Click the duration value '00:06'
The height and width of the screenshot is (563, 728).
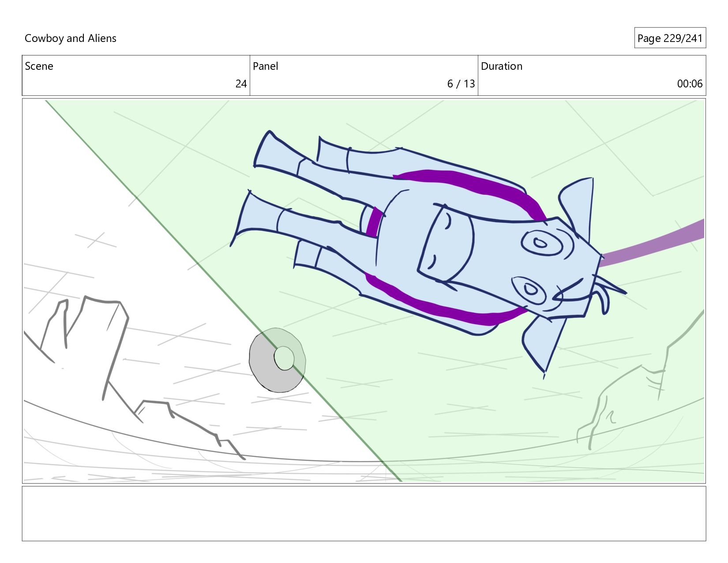(690, 84)
